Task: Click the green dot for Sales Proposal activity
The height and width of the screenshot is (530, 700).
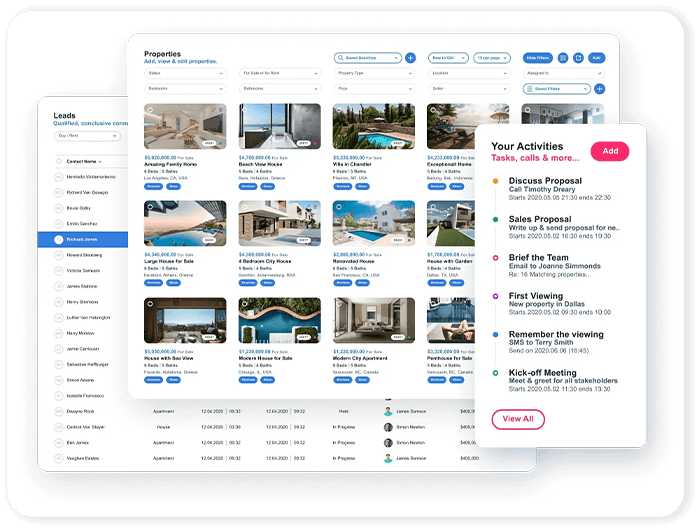Action: [x=495, y=219]
